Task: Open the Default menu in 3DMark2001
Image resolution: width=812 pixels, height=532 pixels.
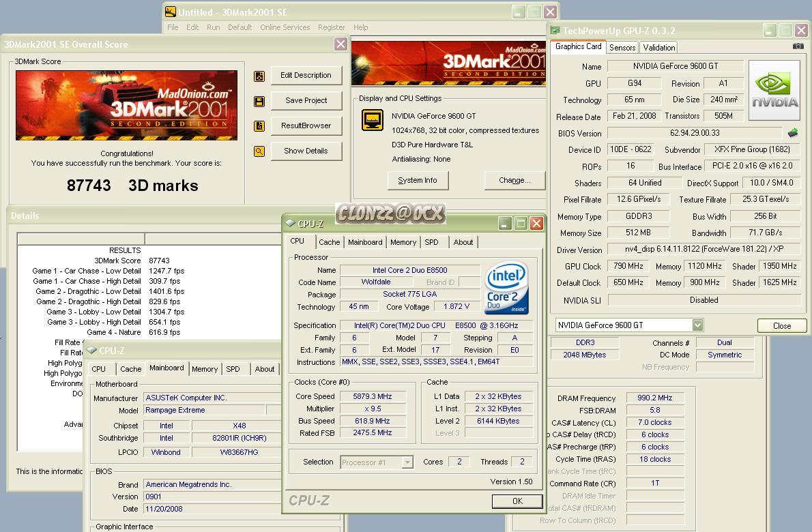Action: pos(240,27)
